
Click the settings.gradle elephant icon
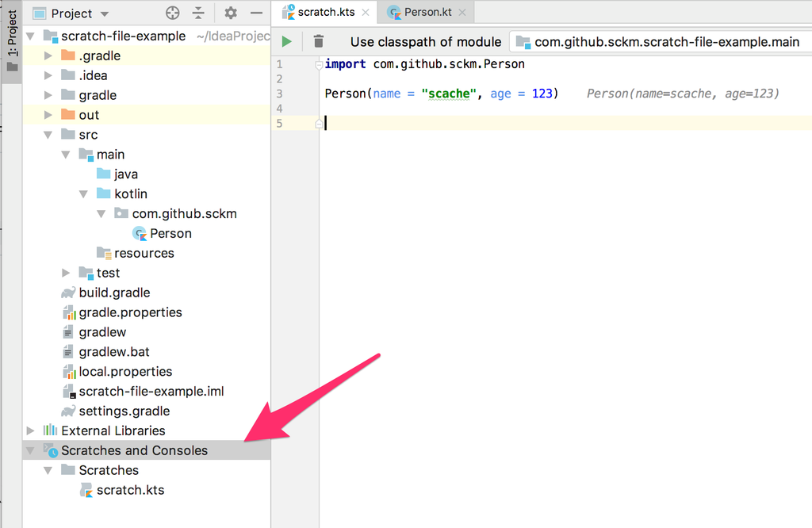[68, 411]
